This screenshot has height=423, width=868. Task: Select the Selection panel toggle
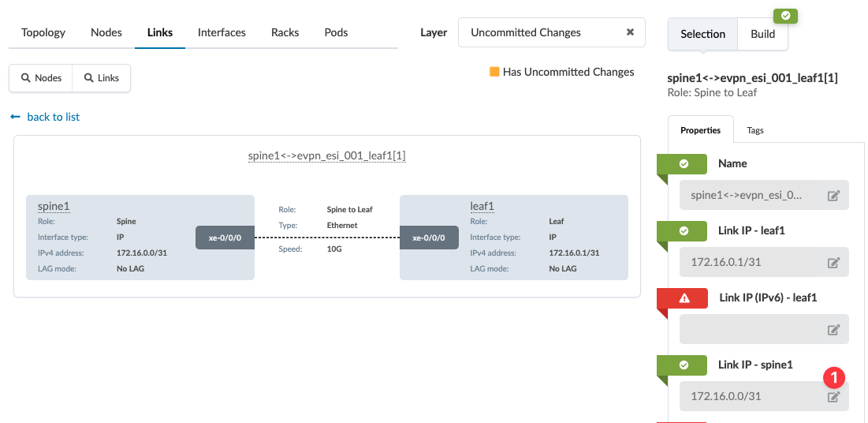pos(702,34)
